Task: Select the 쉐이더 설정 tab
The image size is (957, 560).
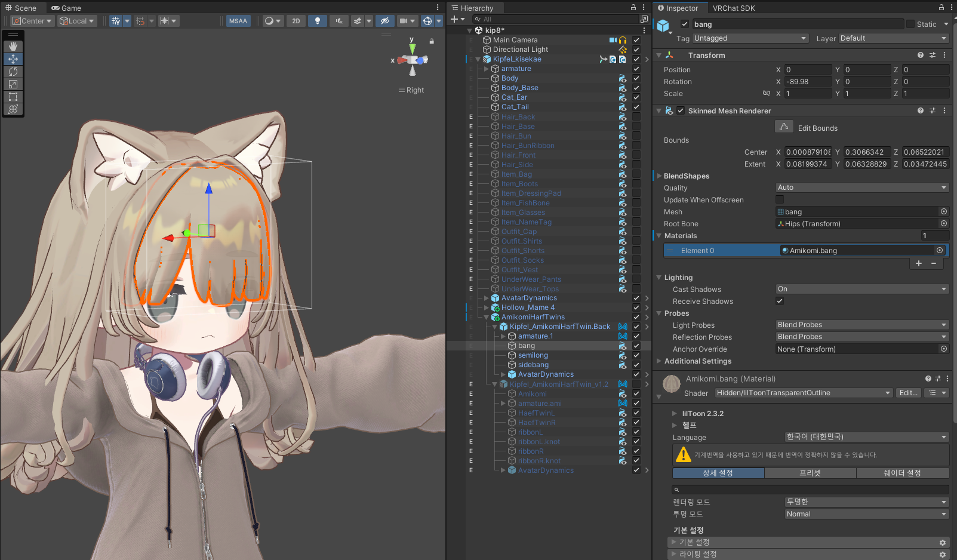Action: click(903, 473)
